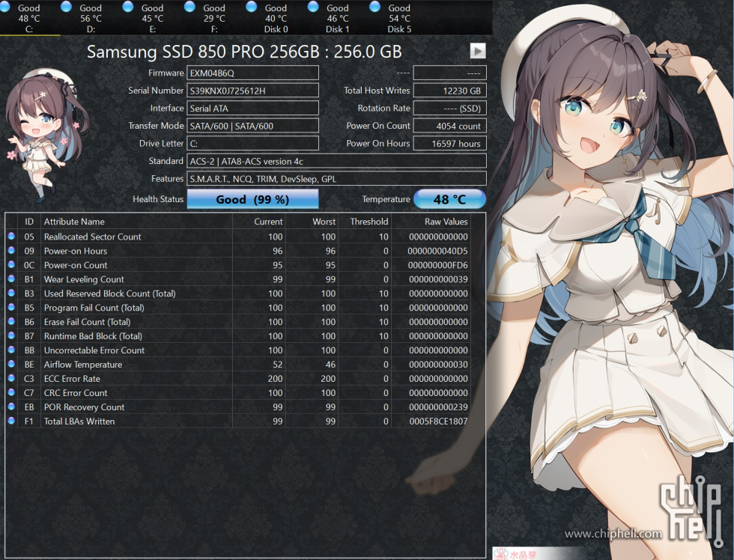Click the Features field
Screen dimensions: 734x560
click(x=336, y=179)
